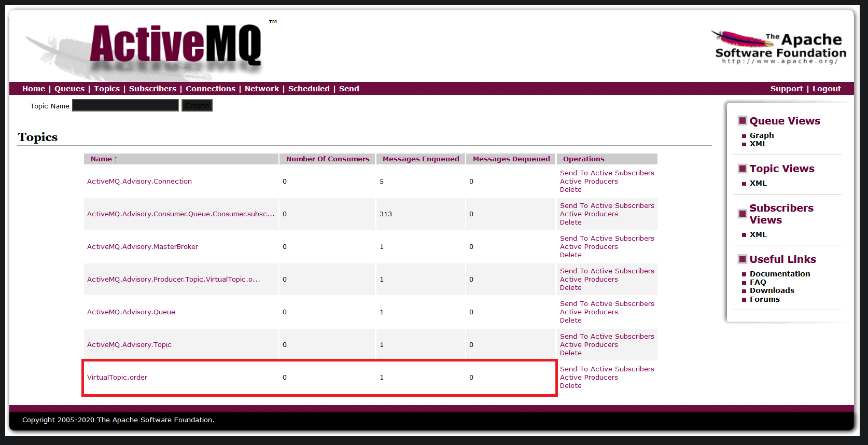
Task: Delete the ActiveMQ.Advisory.MasterBroker topic
Action: 571,255
